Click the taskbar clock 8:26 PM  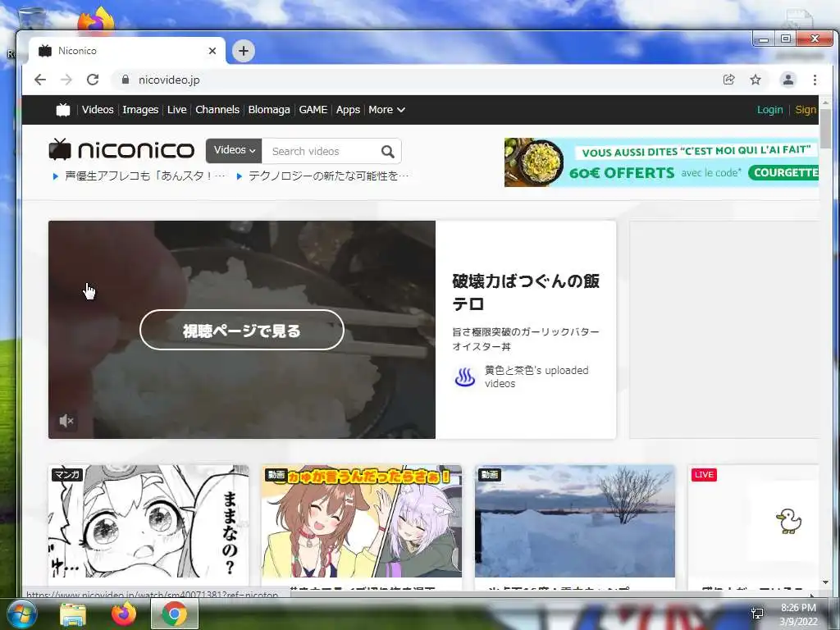(798, 608)
